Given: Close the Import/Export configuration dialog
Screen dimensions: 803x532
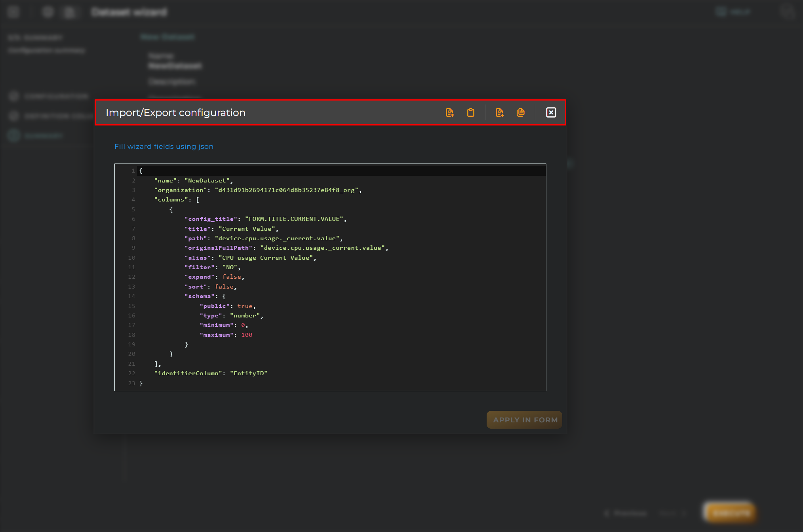Looking at the screenshot, I should click(551, 113).
